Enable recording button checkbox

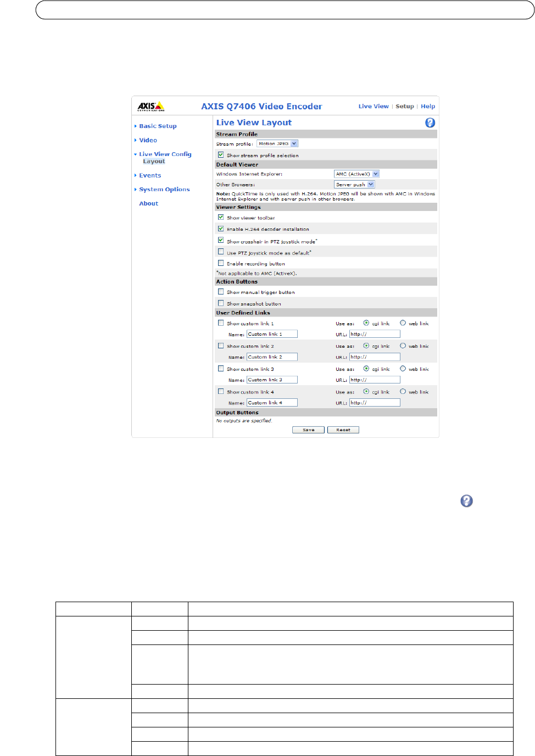(x=221, y=263)
